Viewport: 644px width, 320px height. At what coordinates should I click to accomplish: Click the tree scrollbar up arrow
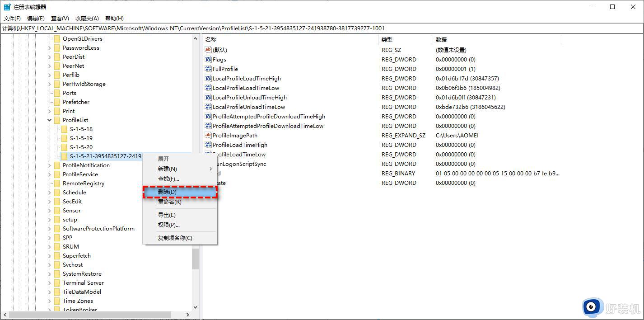195,39
